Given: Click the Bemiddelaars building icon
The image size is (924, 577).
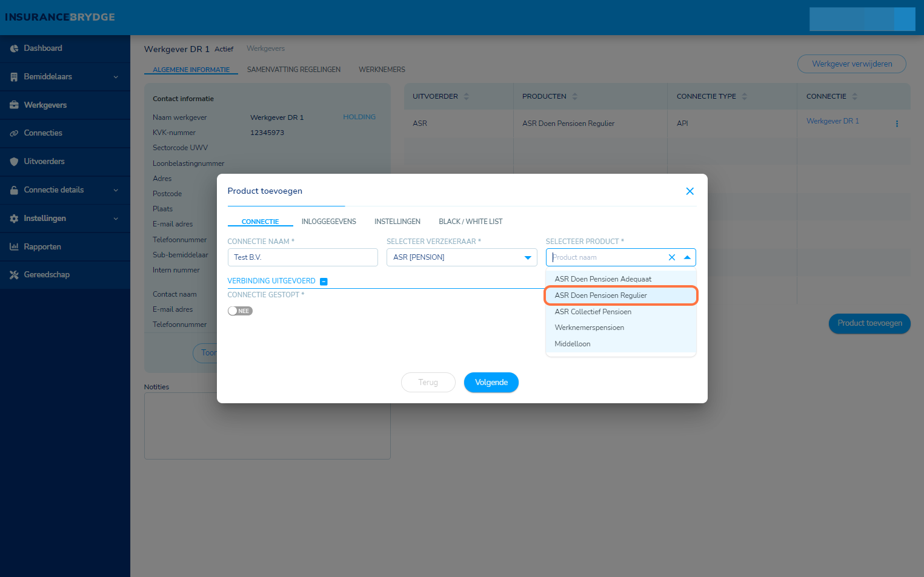Looking at the screenshot, I should click(x=14, y=77).
